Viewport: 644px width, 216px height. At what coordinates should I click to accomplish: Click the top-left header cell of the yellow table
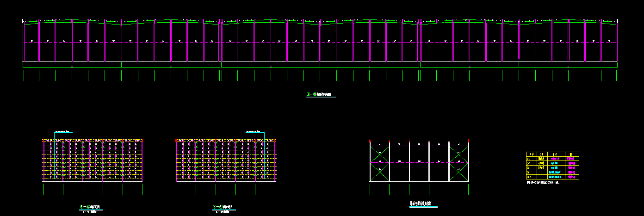pyautogui.click(x=531, y=154)
